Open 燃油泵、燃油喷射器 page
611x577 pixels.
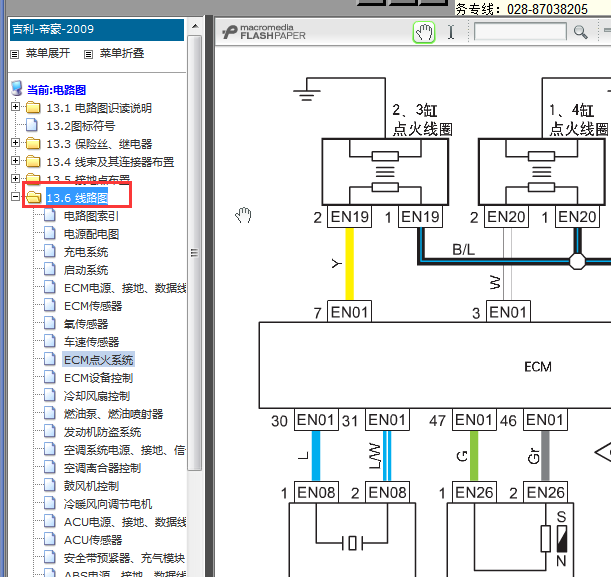tap(113, 414)
